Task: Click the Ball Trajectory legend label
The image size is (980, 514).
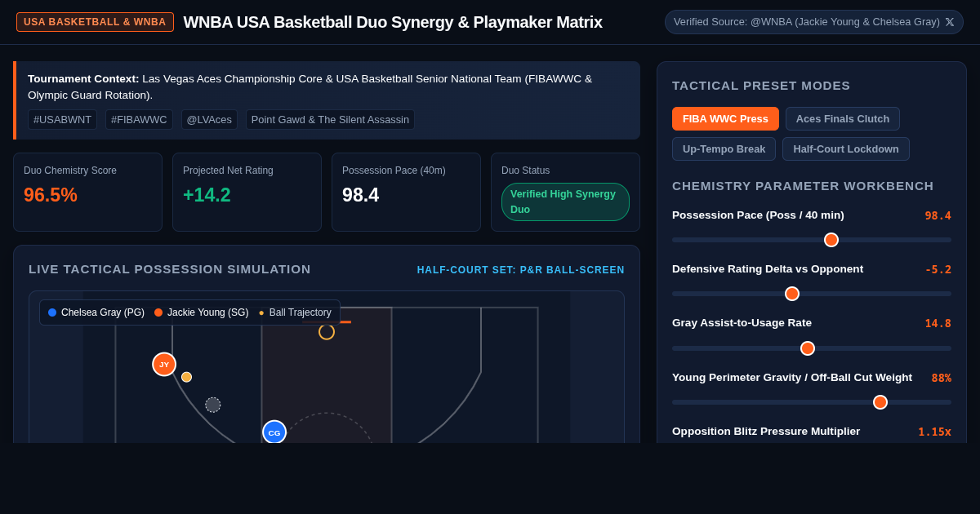Action: [x=301, y=312]
